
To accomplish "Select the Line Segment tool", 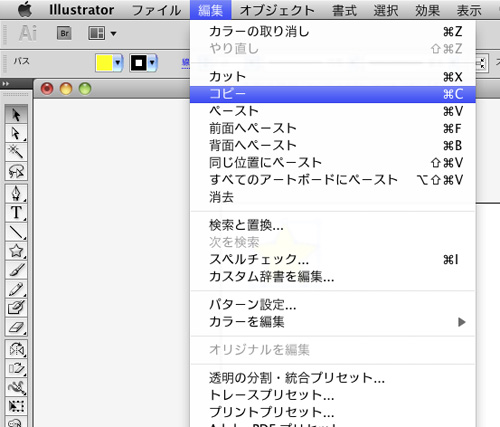I will [16, 232].
